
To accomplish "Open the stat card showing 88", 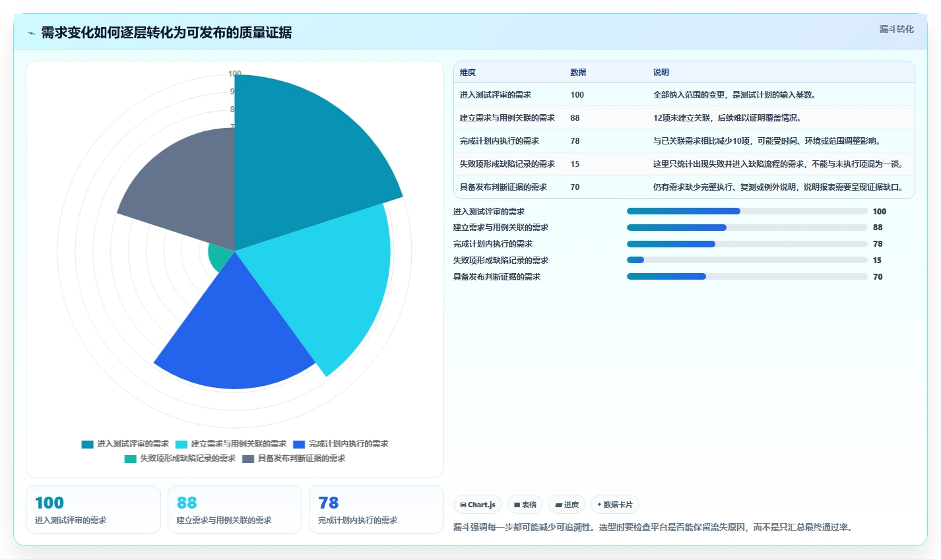I will [x=235, y=509].
